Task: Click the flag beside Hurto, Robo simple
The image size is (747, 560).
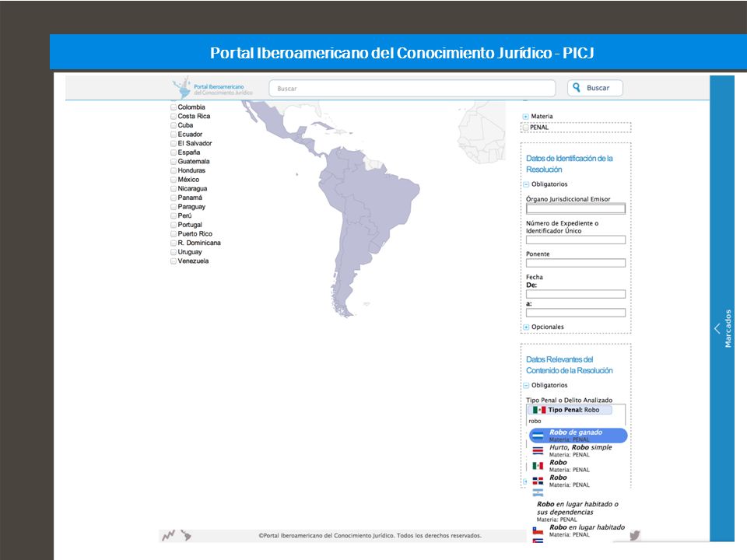Action: click(538, 450)
